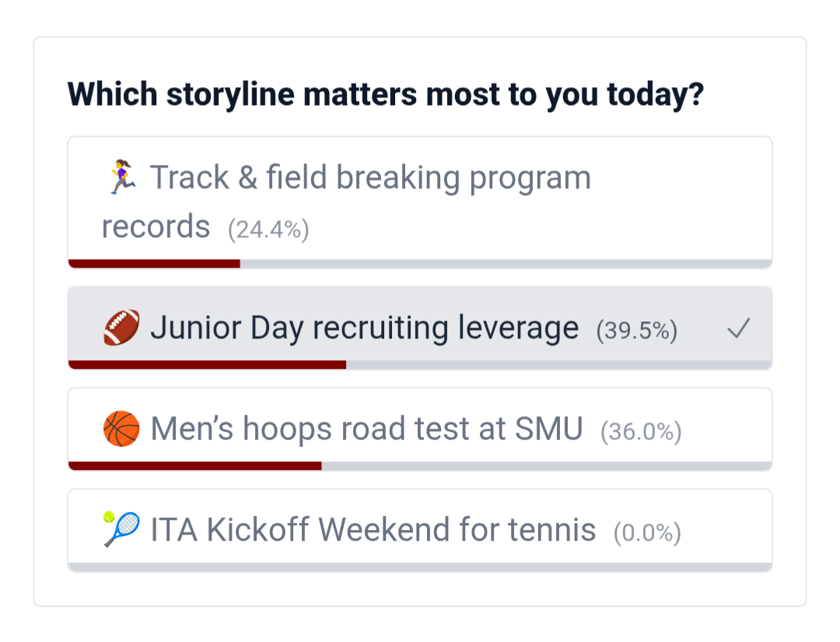Click the running woman emoji icon

[x=122, y=177]
